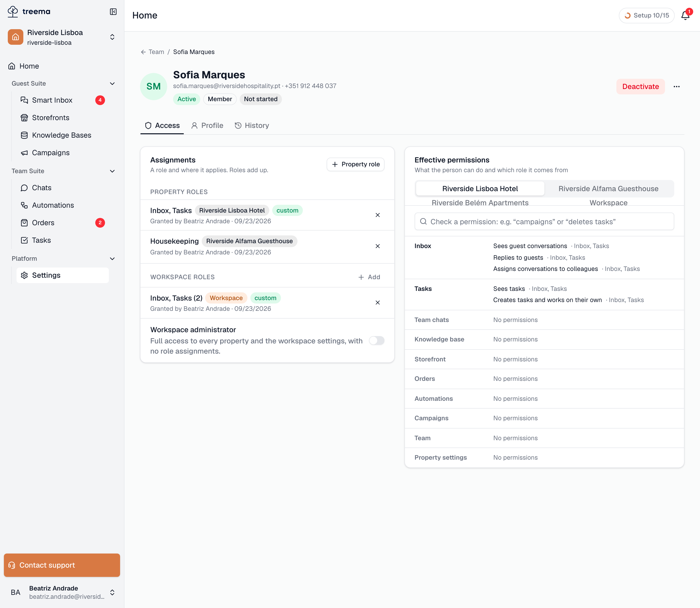The height and width of the screenshot is (608, 700).
Task: Click the Tasks checkbox icon in sidebar
Action: click(x=24, y=240)
